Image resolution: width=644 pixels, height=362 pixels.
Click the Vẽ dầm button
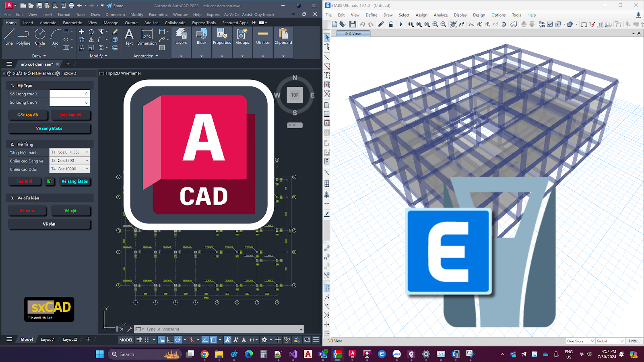coord(27,211)
